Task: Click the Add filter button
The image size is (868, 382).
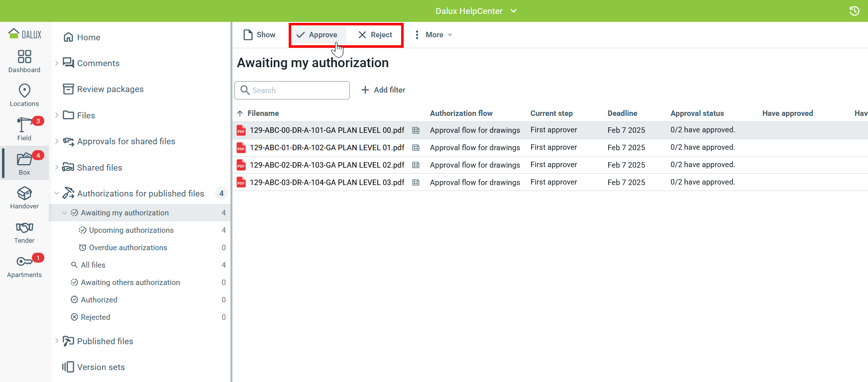Action: click(x=383, y=90)
